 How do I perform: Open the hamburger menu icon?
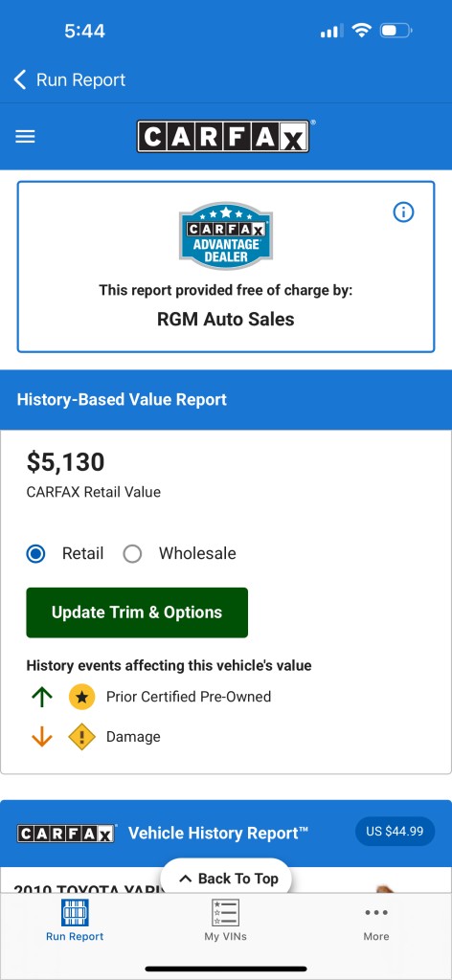(x=25, y=136)
